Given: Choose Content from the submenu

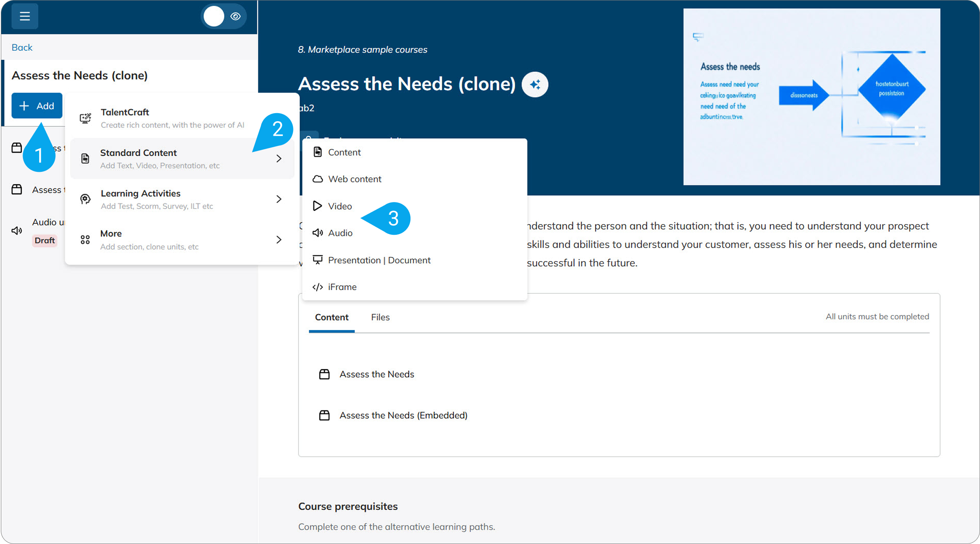Looking at the screenshot, I should coord(414,152).
